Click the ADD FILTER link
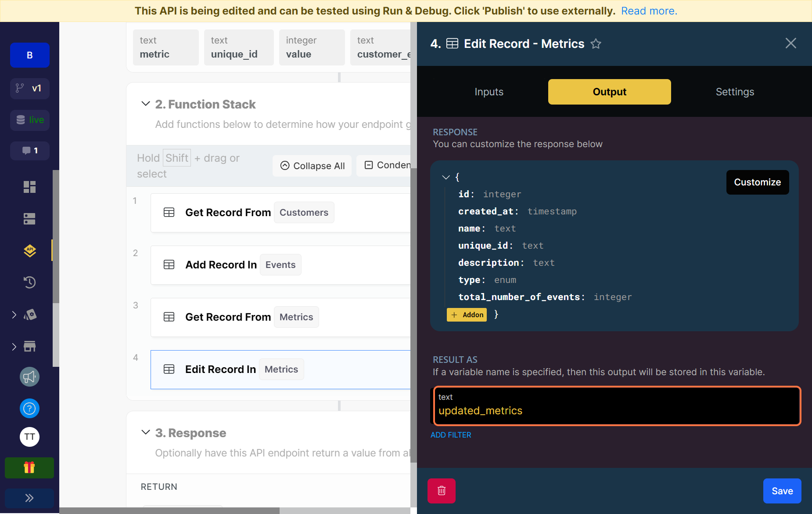Viewport: 812px width, 514px height. click(x=451, y=435)
